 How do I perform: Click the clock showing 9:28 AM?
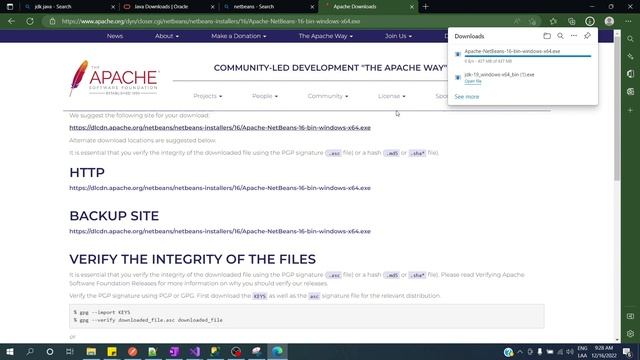click(604, 348)
